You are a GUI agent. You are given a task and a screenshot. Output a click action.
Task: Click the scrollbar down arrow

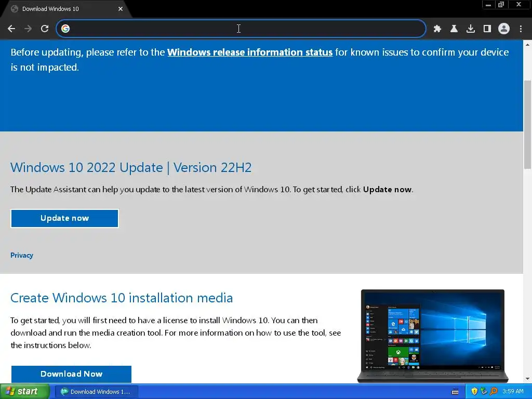(x=527, y=379)
